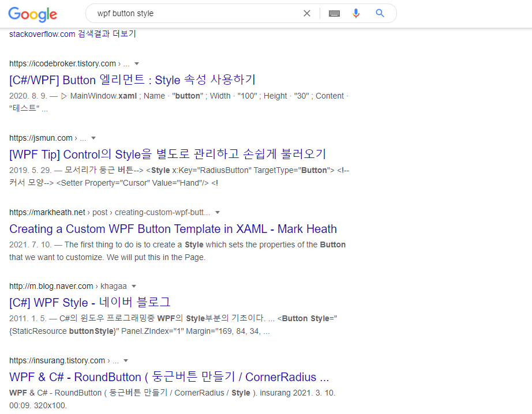
Task: Expand dropdown arrow next to insurang.tistory.com
Action: tap(126, 361)
